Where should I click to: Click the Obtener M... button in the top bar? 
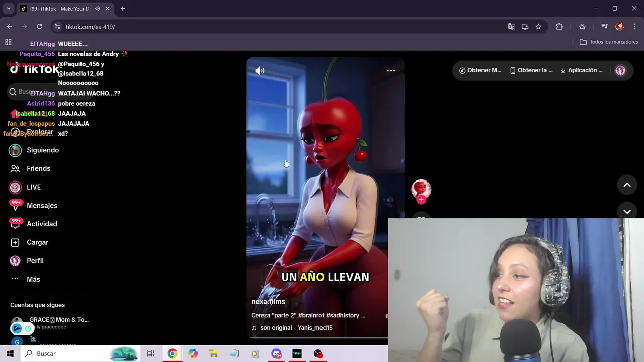click(x=480, y=70)
